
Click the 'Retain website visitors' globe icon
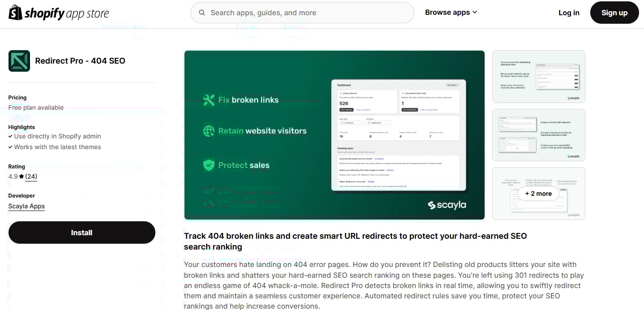coord(209,131)
